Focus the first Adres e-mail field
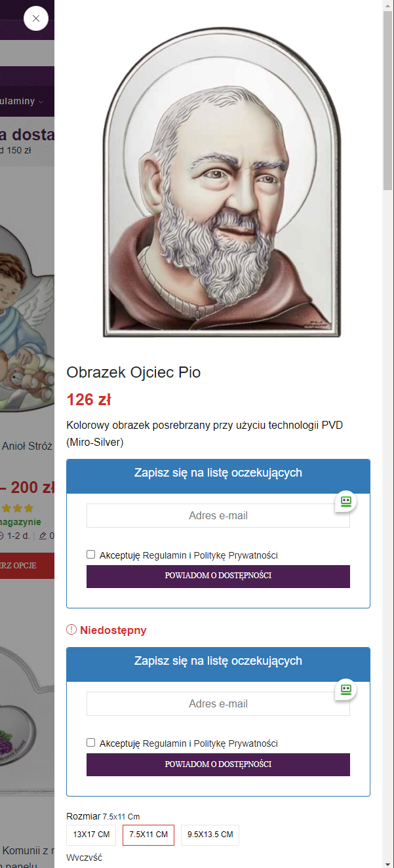The width and height of the screenshot is (394, 868). point(218,516)
